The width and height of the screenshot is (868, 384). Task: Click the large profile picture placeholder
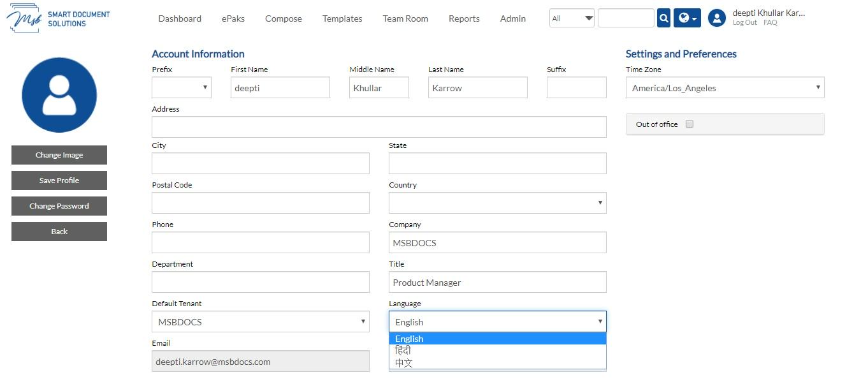pos(59,95)
